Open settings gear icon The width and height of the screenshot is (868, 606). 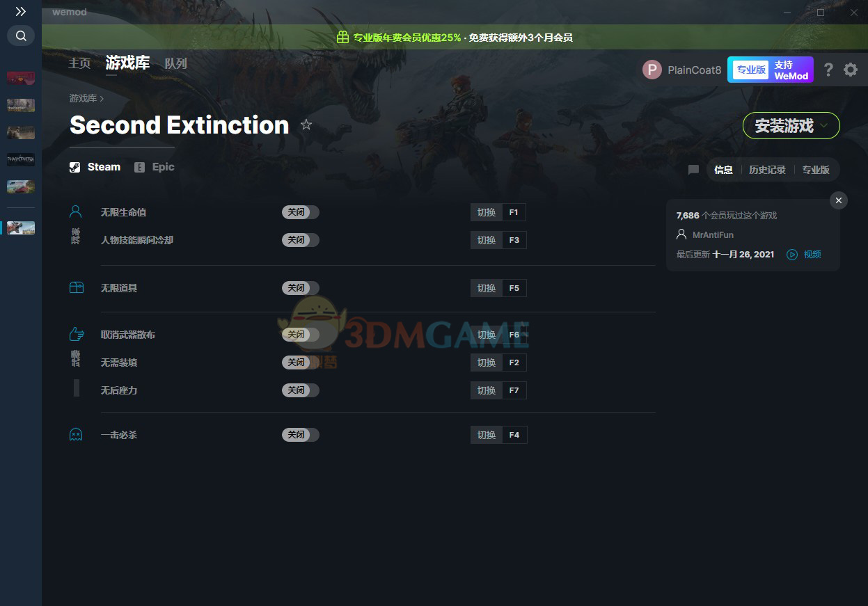[851, 70]
